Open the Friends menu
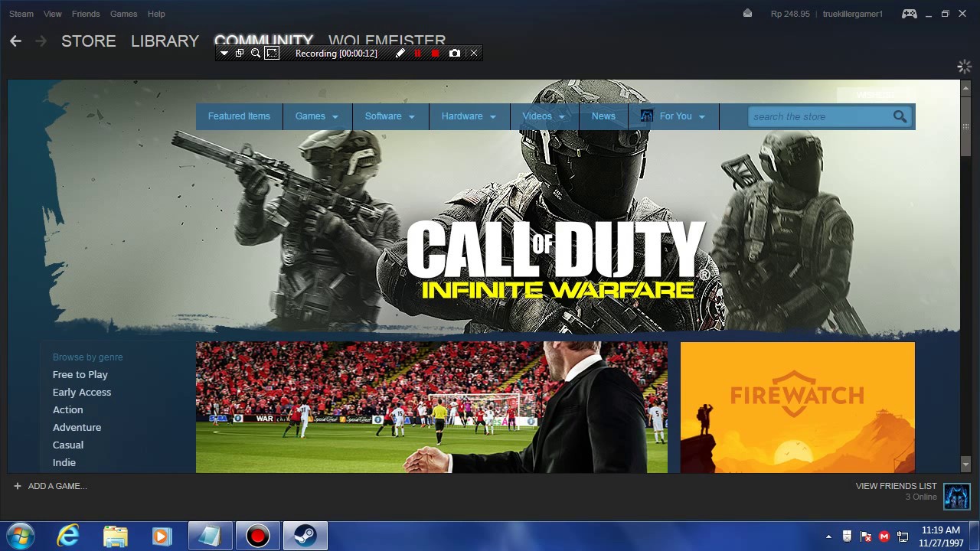This screenshot has height=551, width=980. click(x=86, y=14)
